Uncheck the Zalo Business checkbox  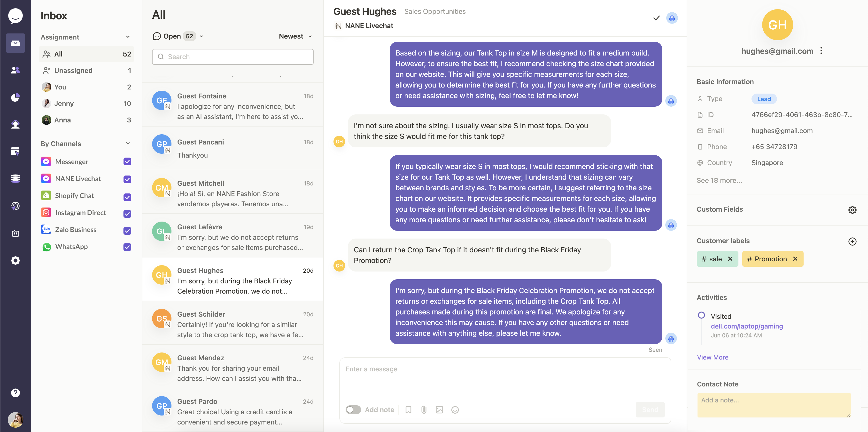click(x=127, y=231)
